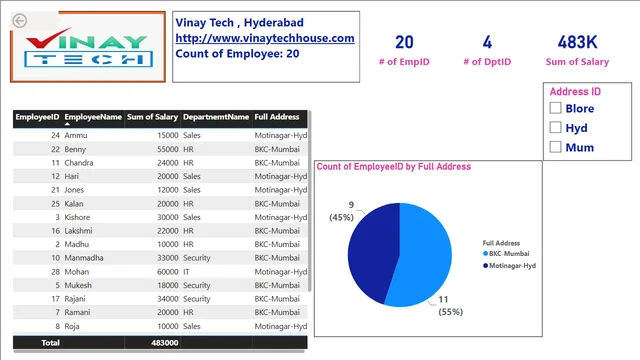Select employee name Rajani

click(75, 299)
